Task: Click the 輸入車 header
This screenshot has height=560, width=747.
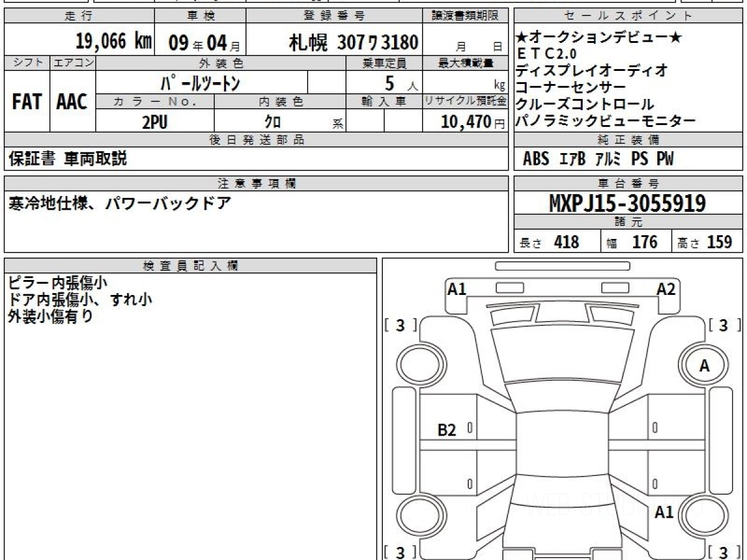Action: [x=384, y=101]
